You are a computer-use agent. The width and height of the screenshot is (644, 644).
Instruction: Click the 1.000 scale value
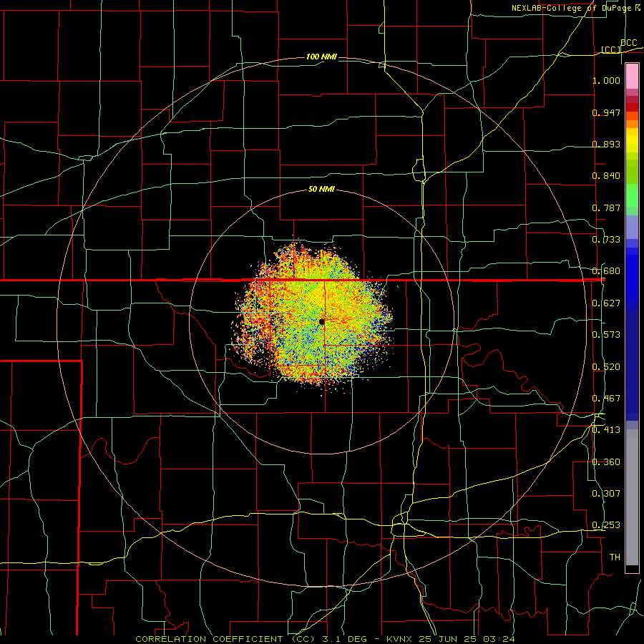click(x=606, y=80)
